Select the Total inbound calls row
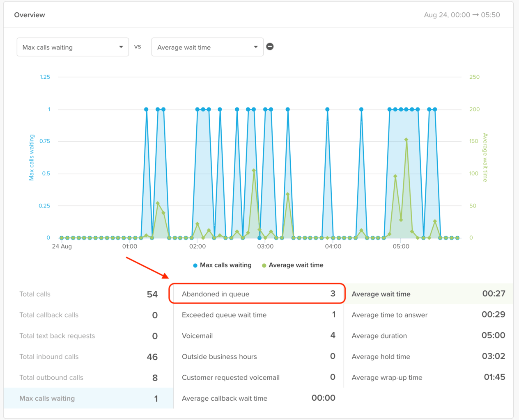519x420 pixels. pyautogui.click(x=88, y=357)
